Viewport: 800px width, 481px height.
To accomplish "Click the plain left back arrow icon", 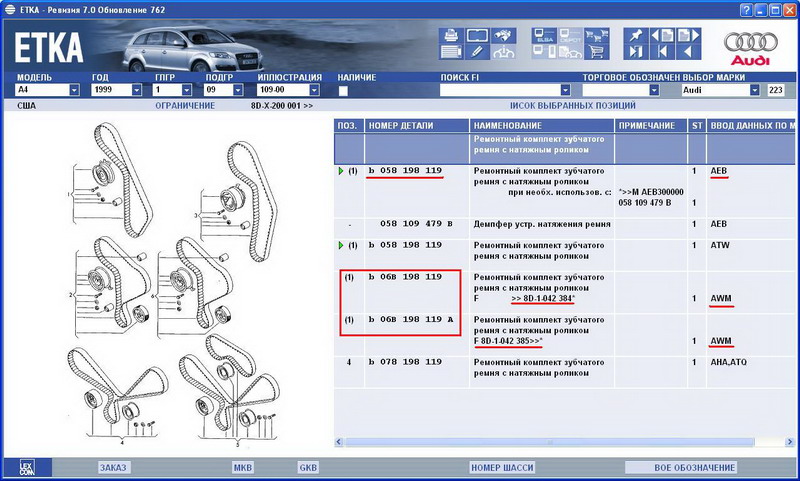I will point(688,52).
